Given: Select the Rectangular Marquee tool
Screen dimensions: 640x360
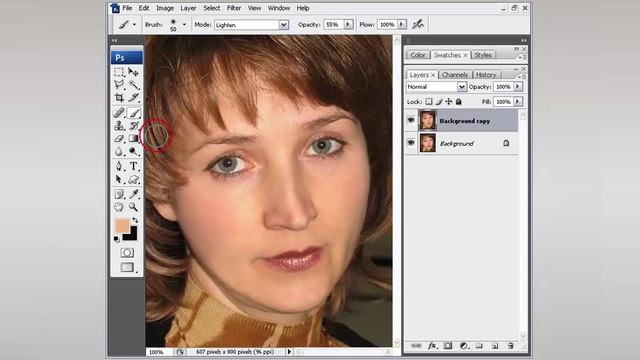Looking at the screenshot, I should [119, 72].
